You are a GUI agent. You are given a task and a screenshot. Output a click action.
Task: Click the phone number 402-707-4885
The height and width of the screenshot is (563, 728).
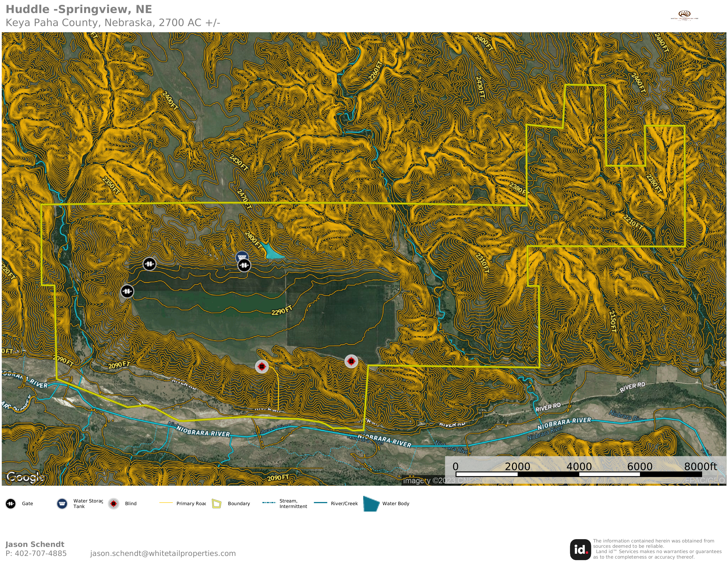41,554
